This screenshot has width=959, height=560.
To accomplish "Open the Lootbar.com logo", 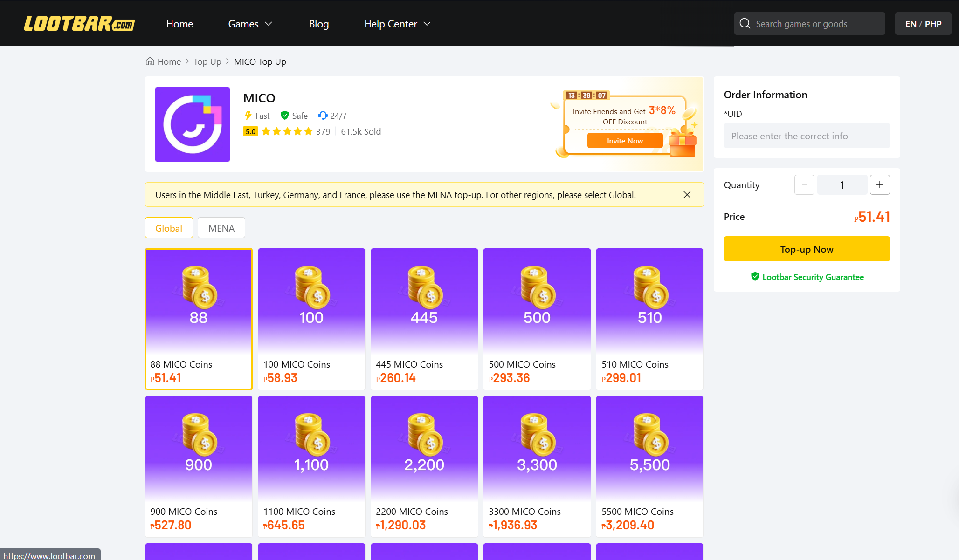I will coord(79,24).
